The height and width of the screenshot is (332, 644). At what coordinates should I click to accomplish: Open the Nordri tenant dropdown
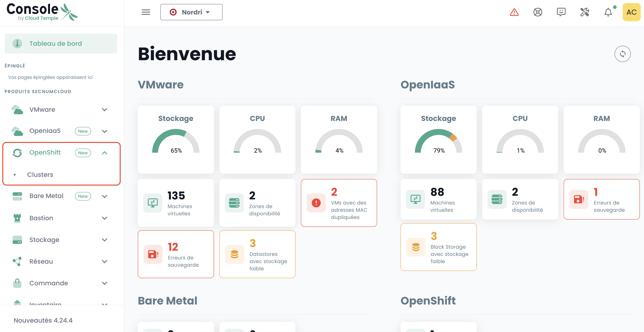(x=191, y=12)
